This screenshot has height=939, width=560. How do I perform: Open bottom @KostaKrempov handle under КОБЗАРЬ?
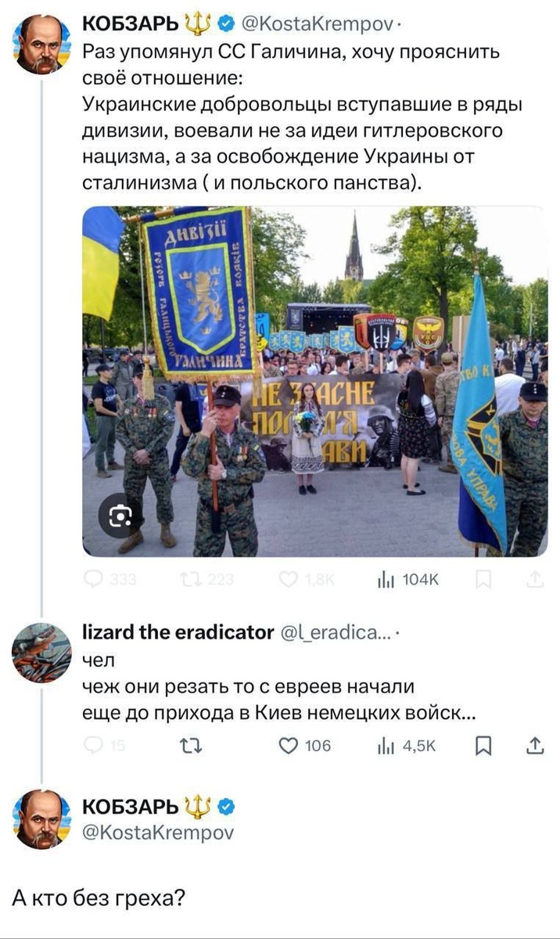point(157,832)
